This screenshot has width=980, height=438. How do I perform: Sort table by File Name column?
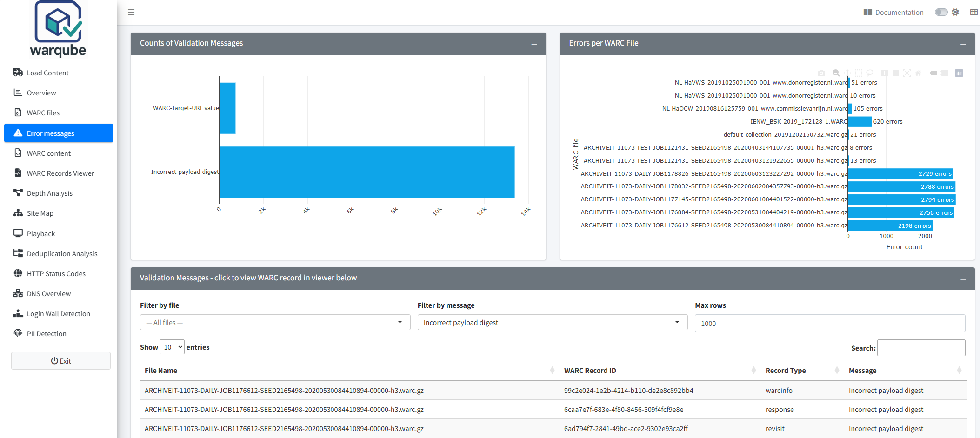[349, 371]
